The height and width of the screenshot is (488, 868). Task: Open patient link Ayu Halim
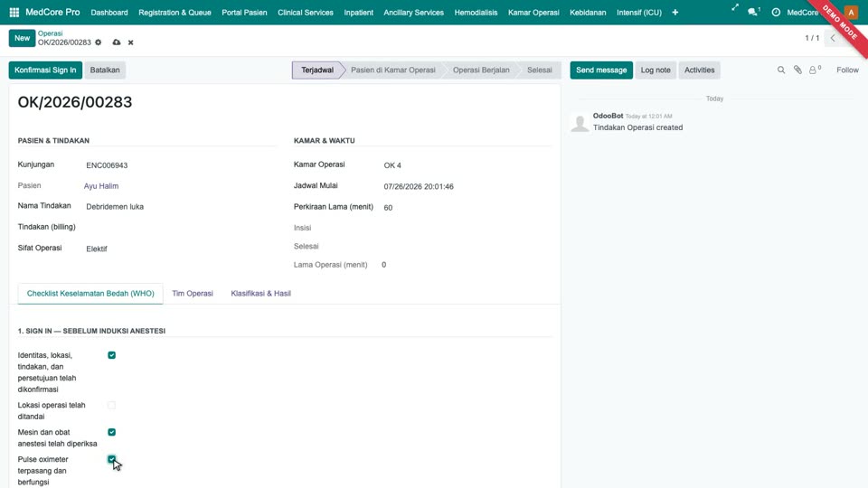tap(101, 186)
